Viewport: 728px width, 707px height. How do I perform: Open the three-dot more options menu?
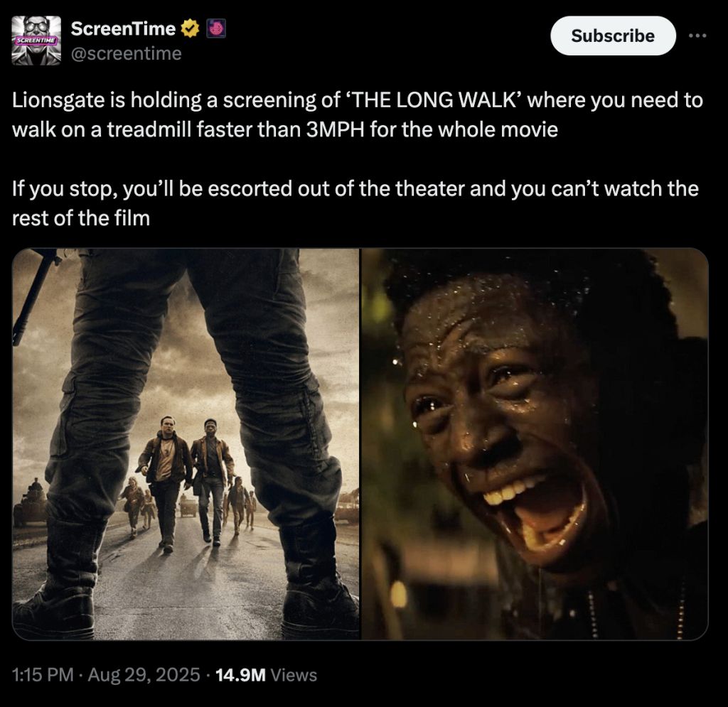[697, 36]
